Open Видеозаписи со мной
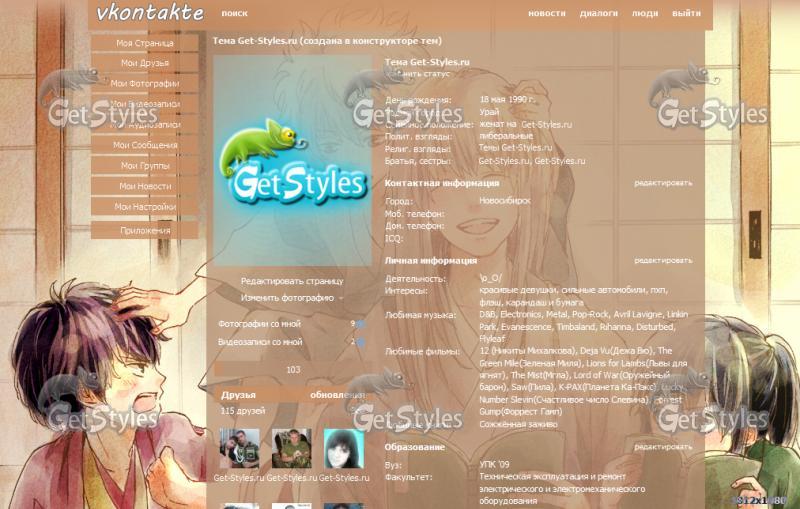 (x=260, y=342)
